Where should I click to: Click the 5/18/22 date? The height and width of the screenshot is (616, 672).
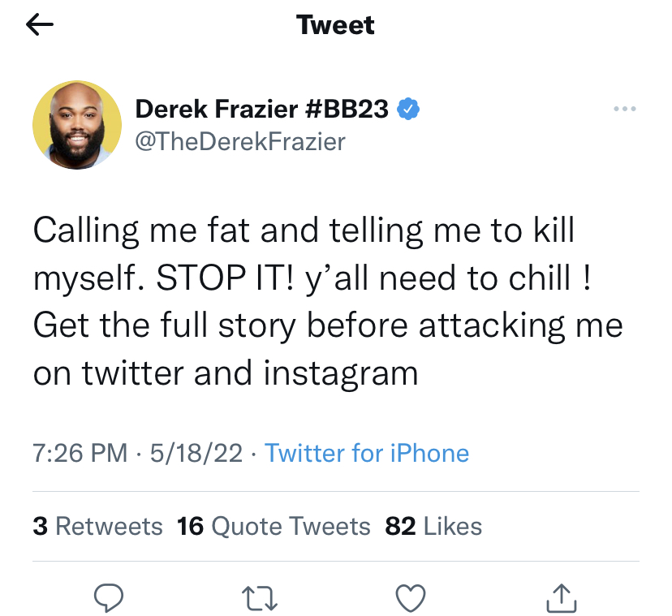tap(196, 453)
